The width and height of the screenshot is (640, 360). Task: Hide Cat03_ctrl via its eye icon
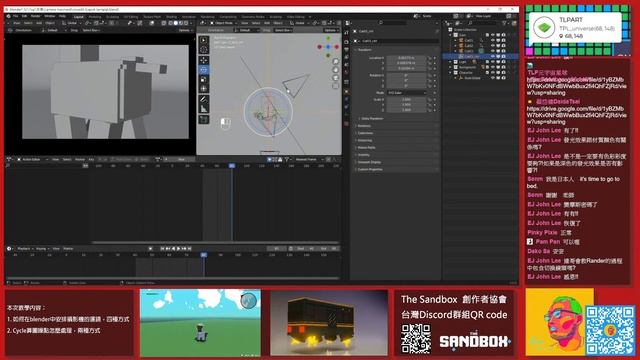click(x=493, y=56)
